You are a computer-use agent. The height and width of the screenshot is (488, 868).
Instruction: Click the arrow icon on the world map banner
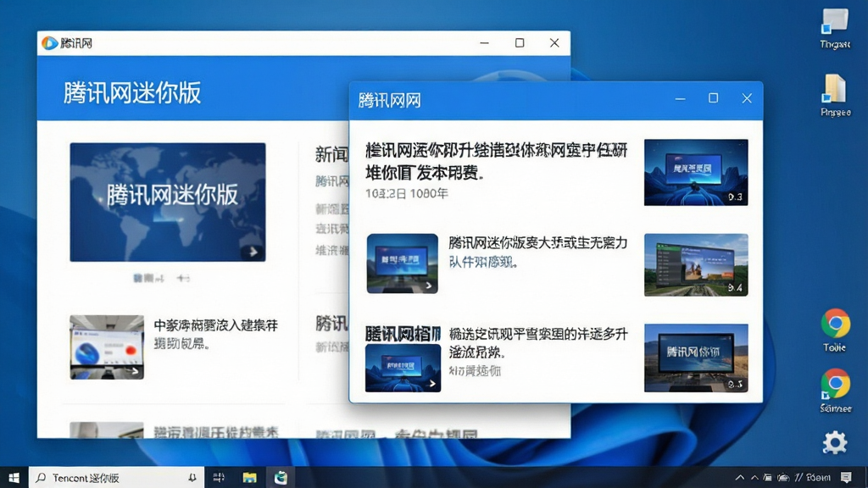[253, 252]
